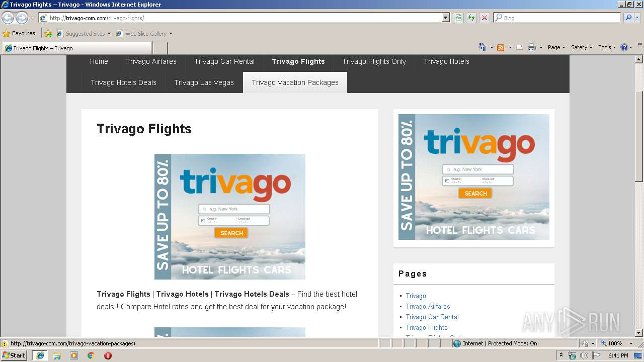The image size is (644, 362).
Task: Click the Home toolbar icon
Action: coord(482,47)
